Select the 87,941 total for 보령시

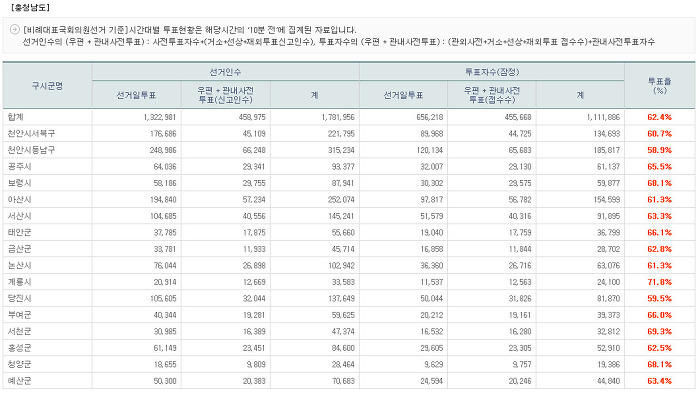(x=343, y=183)
